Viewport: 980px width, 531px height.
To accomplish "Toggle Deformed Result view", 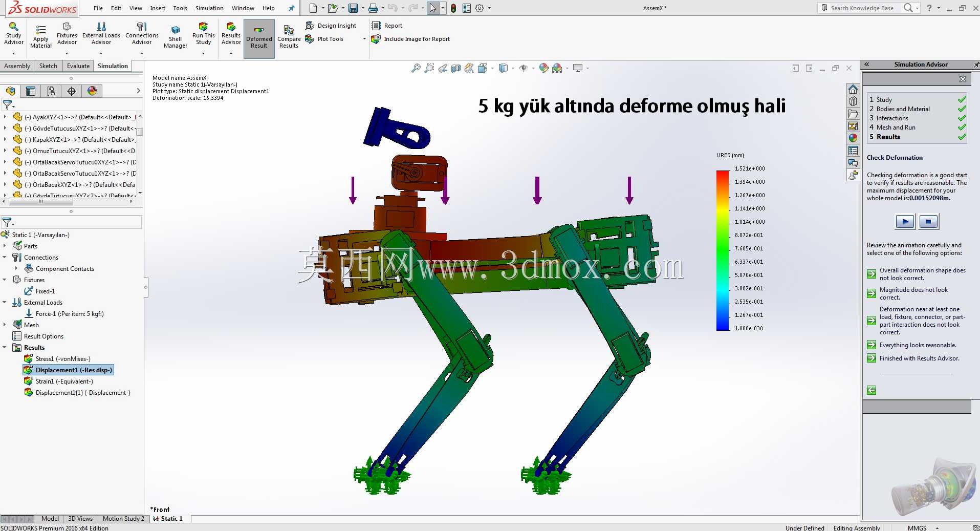I will pyautogui.click(x=259, y=38).
